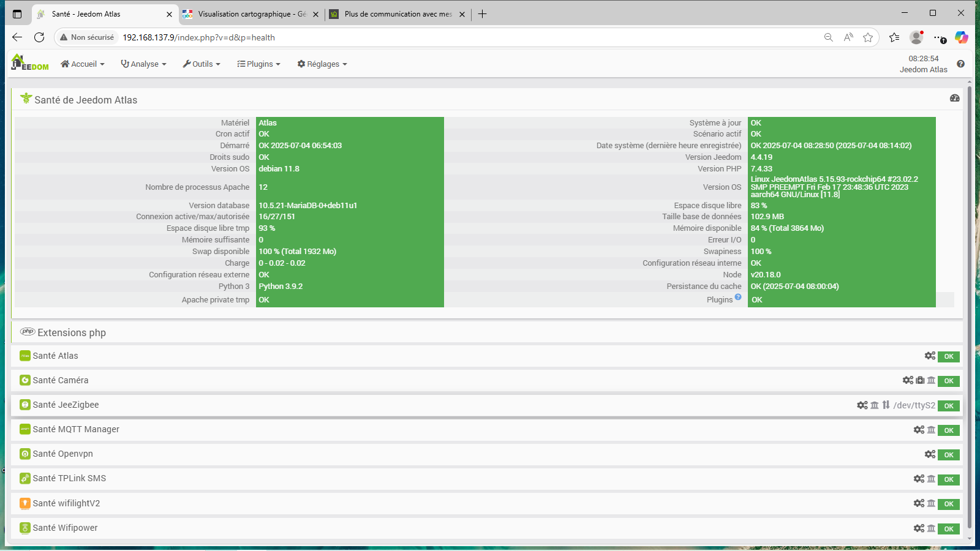Click the /dev/ttyS2 port label
The height and width of the screenshot is (551, 980).
[x=914, y=405]
